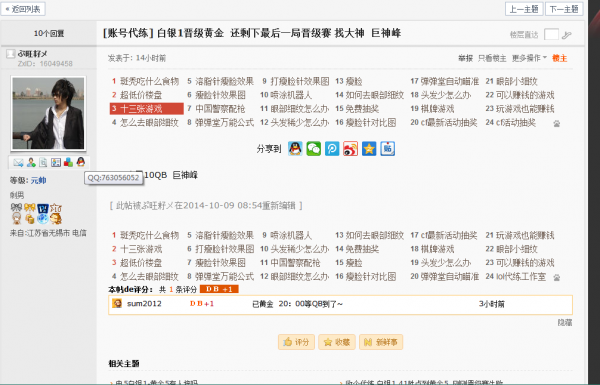Go to previous topic with 上一主题
This screenshot has height=385, width=600.
click(524, 9)
